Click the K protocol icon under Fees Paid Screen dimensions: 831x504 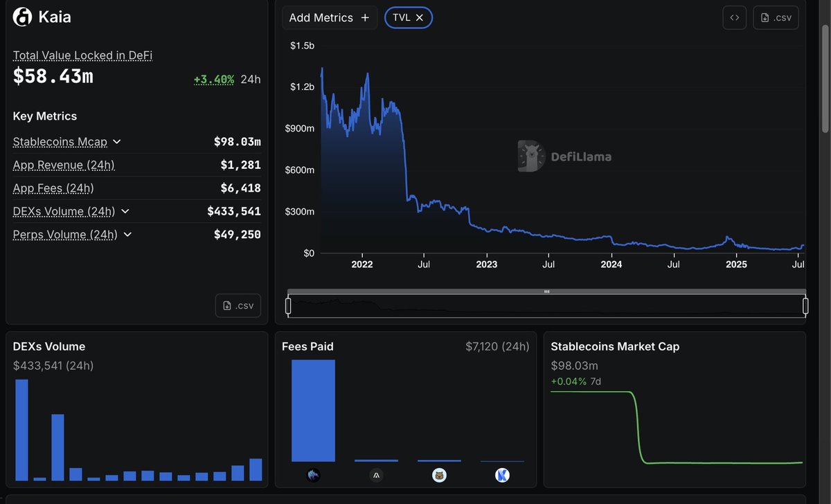502,475
